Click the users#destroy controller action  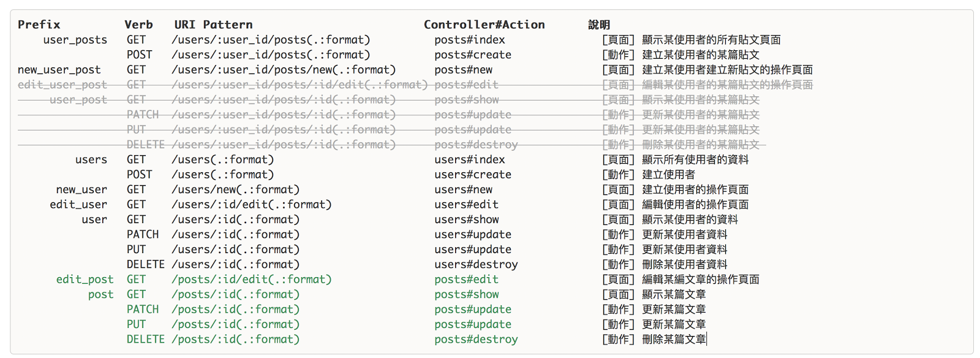476,264
